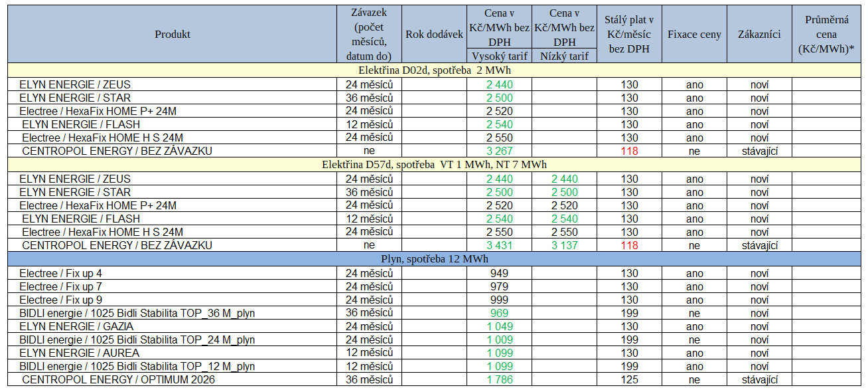This screenshot has width=868, height=390.
Task: Select the low tariff price 3 137
Action: click(x=564, y=245)
